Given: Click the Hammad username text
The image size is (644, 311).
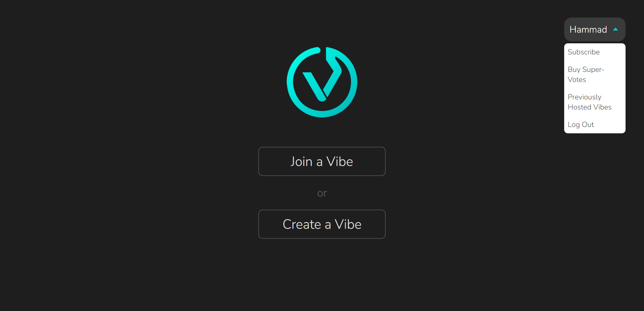Looking at the screenshot, I should 588,30.
